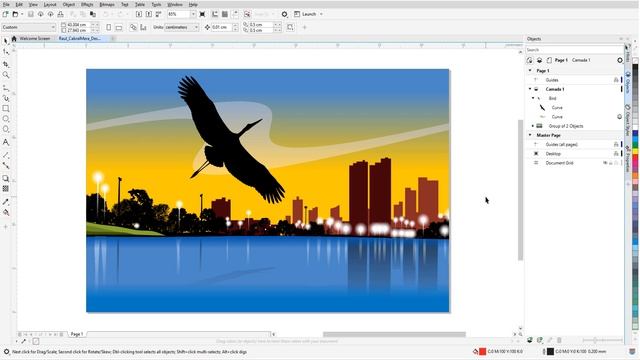The height and width of the screenshot is (360, 640).
Task: Toggle Show rulers button
Action: click(x=215, y=14)
